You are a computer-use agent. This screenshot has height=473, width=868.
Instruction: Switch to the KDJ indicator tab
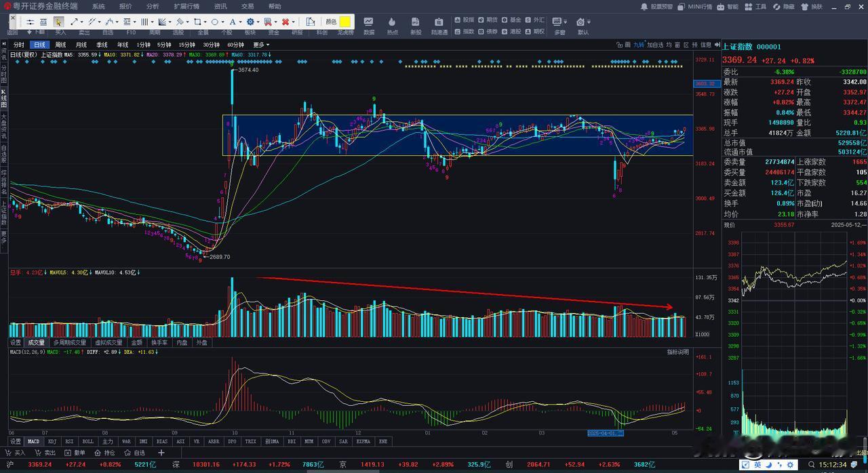pos(52,441)
